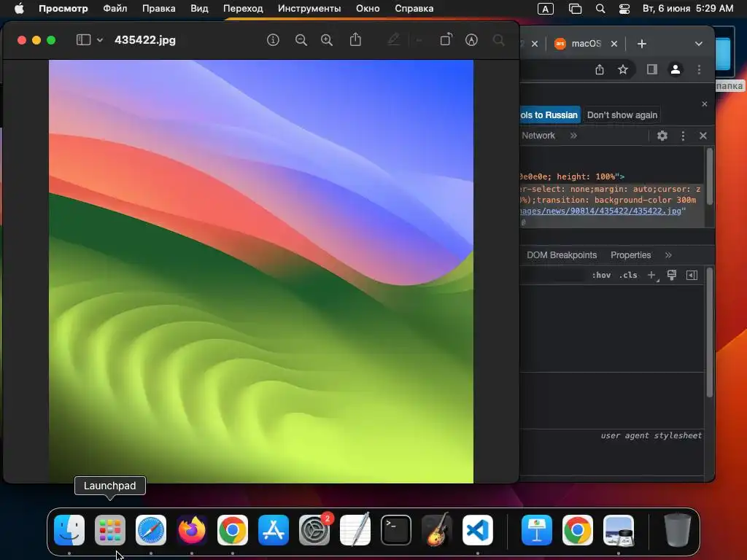Open DevTools settings gear

click(662, 136)
